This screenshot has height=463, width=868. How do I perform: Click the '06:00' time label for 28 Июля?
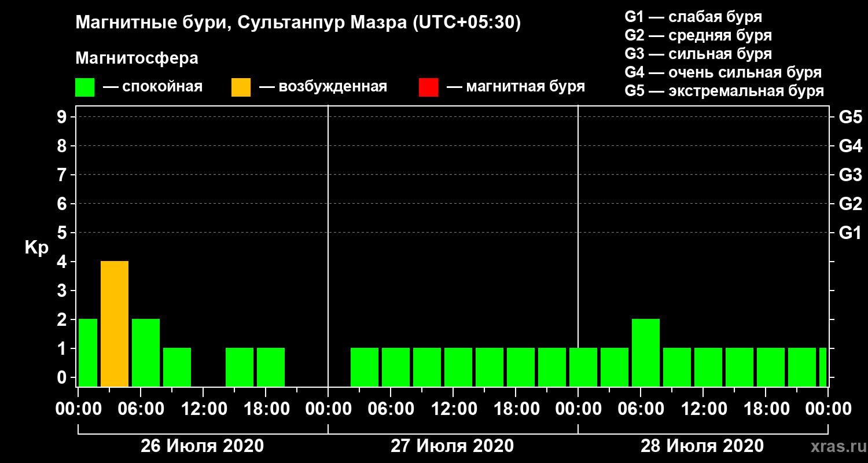coord(641,409)
